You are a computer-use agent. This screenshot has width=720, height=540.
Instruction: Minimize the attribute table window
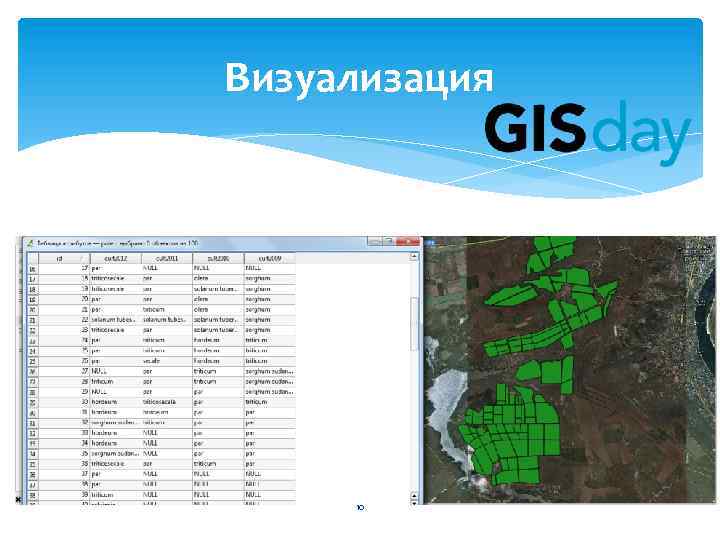[x=375, y=242]
